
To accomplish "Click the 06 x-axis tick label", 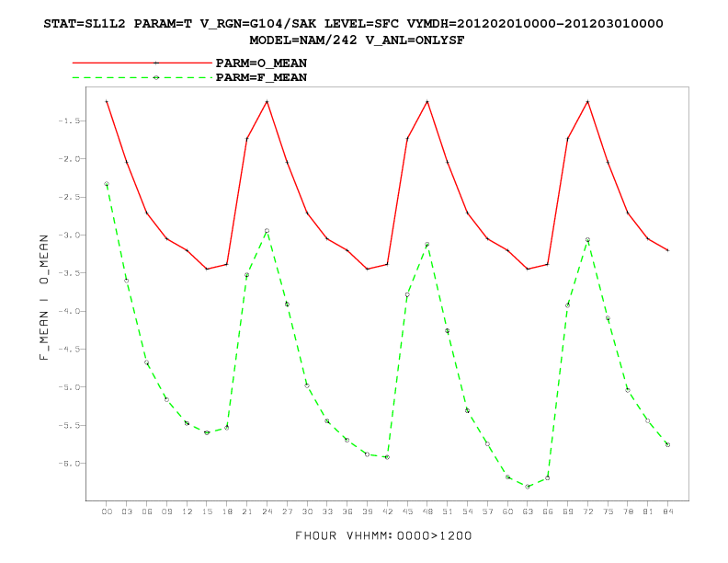I will 147,511.
